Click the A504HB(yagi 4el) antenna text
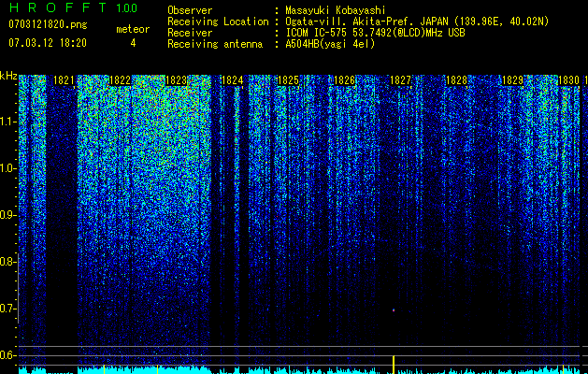Screen dimensions: 588x374 click(330, 44)
